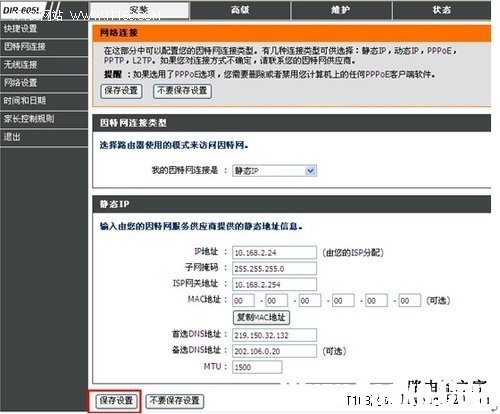Viewport: 500px width, 414px height.
Task: Select 因特网连接 in the sidebar
Action: [44, 47]
